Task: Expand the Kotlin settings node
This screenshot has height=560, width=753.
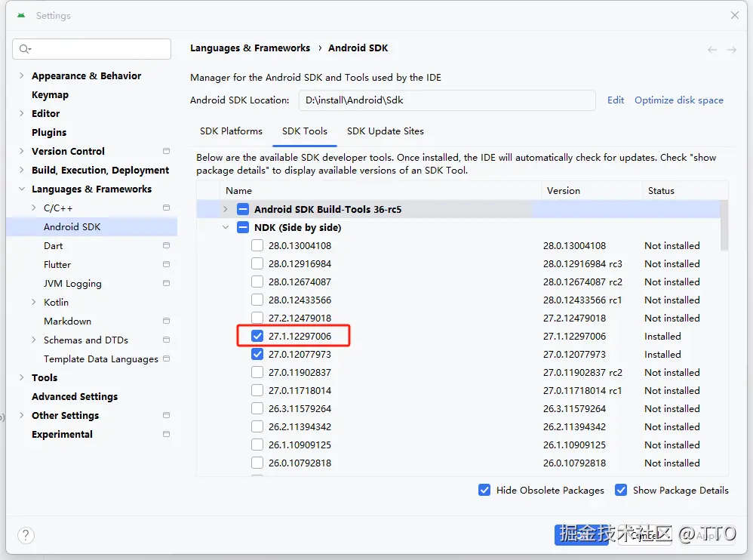Action: [34, 302]
